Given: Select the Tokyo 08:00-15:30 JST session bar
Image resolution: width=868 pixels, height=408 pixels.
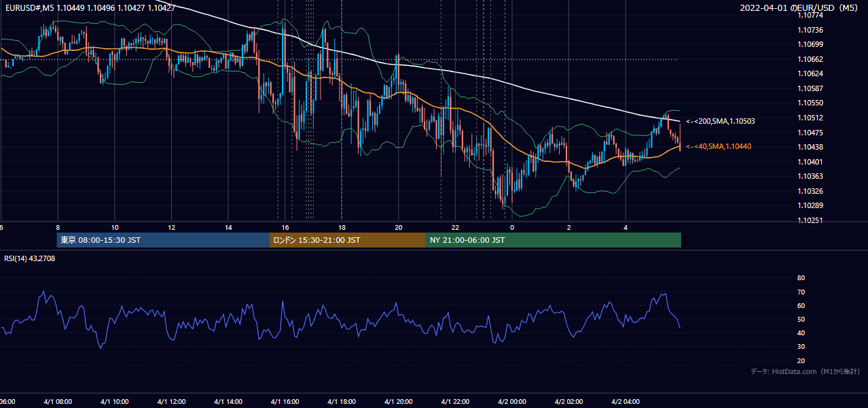Looking at the screenshot, I should (x=164, y=240).
